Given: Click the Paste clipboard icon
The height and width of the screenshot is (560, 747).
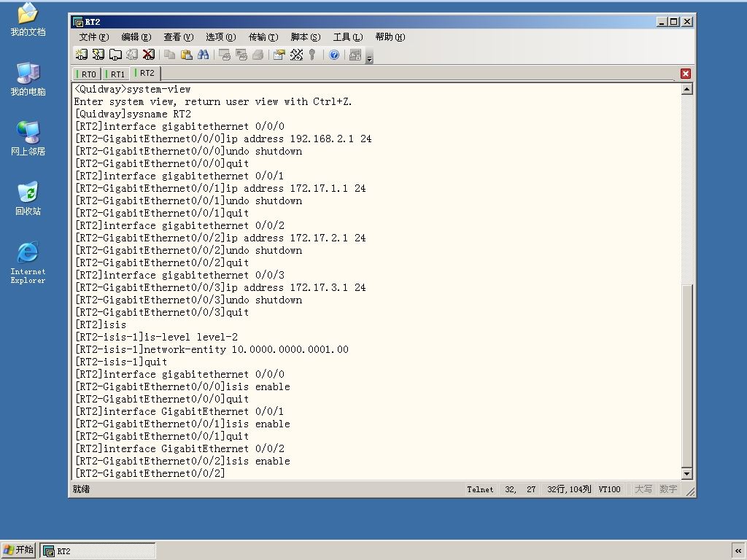Looking at the screenshot, I should 186,55.
